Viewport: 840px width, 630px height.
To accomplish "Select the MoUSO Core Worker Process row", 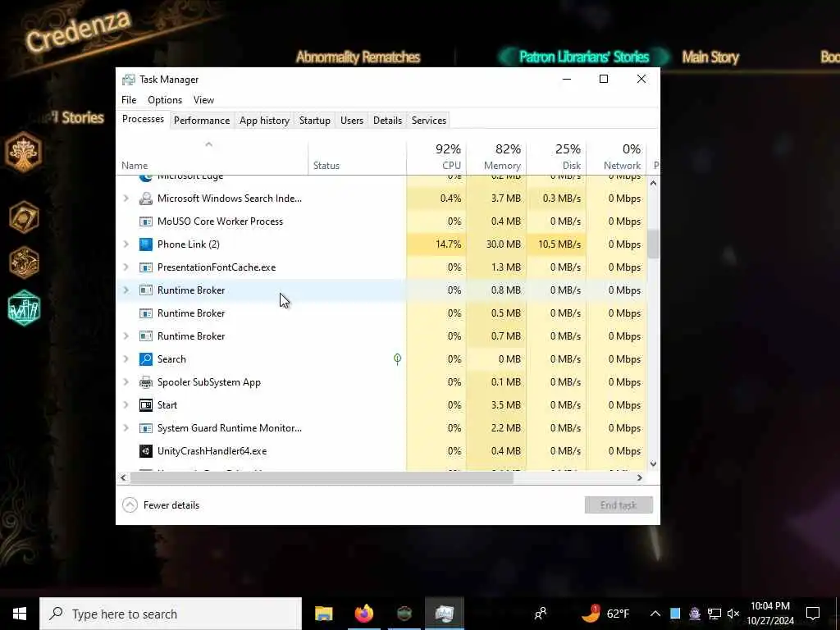I will tap(381, 221).
